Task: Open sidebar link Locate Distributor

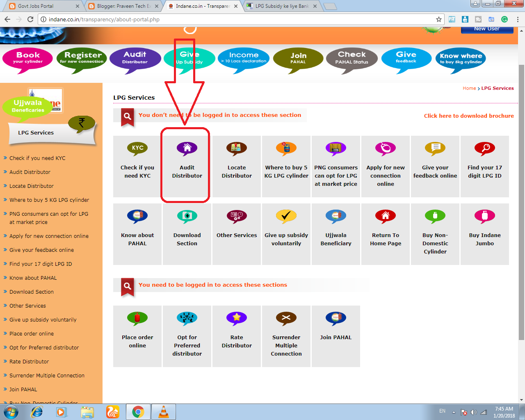Action: (x=32, y=186)
